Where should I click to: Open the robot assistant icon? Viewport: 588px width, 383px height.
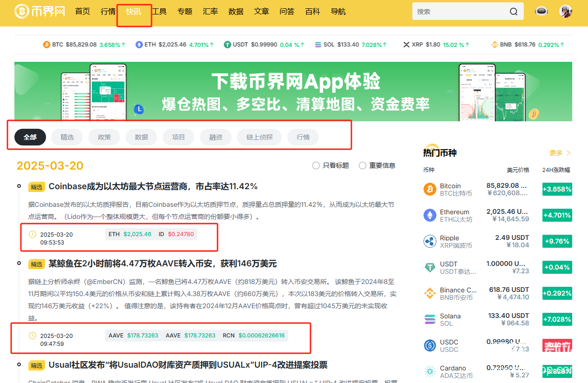click(x=541, y=12)
